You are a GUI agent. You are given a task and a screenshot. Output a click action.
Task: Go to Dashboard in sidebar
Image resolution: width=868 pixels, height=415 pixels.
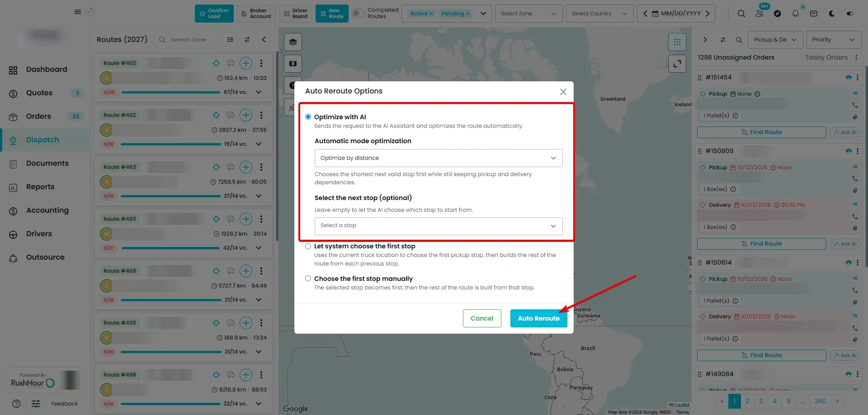pyautogui.click(x=47, y=70)
